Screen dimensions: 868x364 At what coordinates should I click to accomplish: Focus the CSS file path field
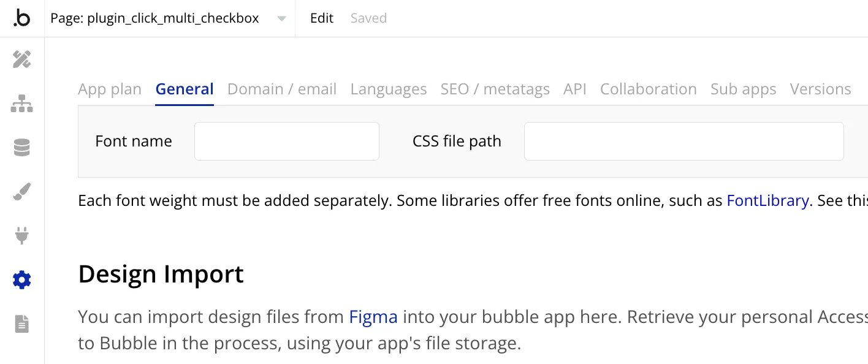coord(683,142)
